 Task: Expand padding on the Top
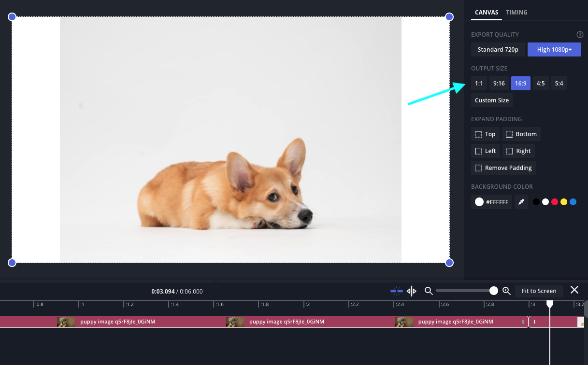click(485, 134)
